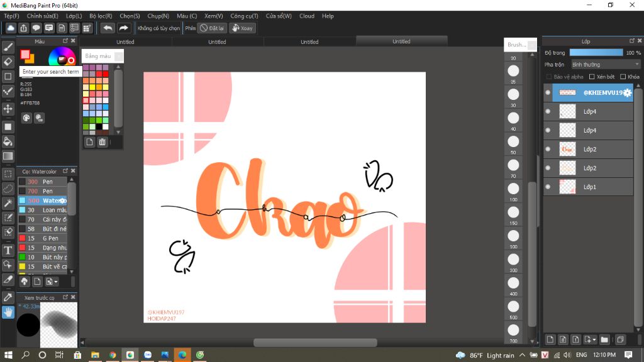The image size is (644, 362).
Task: Select the Magic Wand tool
Action: tap(8, 203)
